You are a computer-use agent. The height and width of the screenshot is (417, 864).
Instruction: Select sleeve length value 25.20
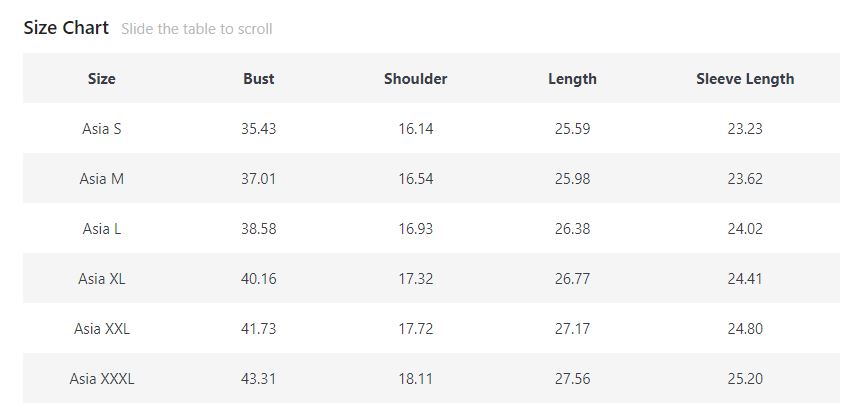click(745, 379)
